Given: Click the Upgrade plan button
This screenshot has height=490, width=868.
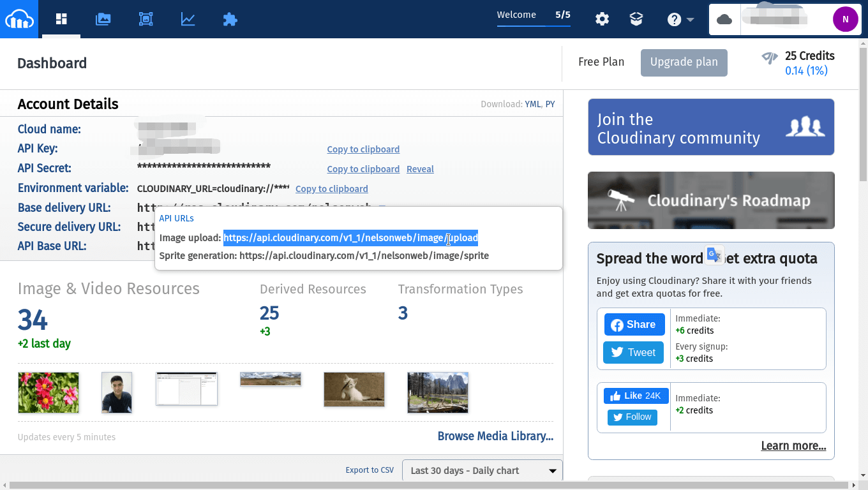Looking at the screenshot, I should coord(684,63).
